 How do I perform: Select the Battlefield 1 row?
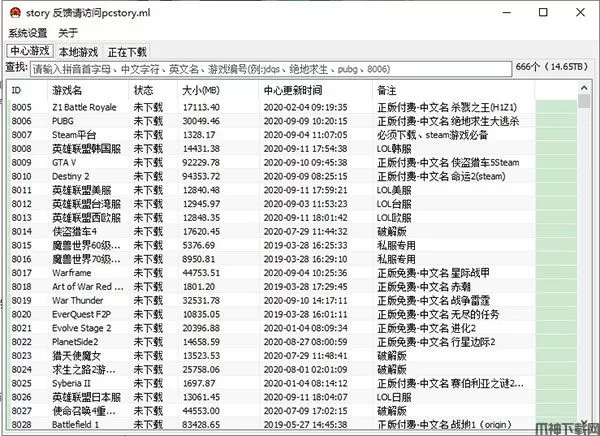coord(292,425)
